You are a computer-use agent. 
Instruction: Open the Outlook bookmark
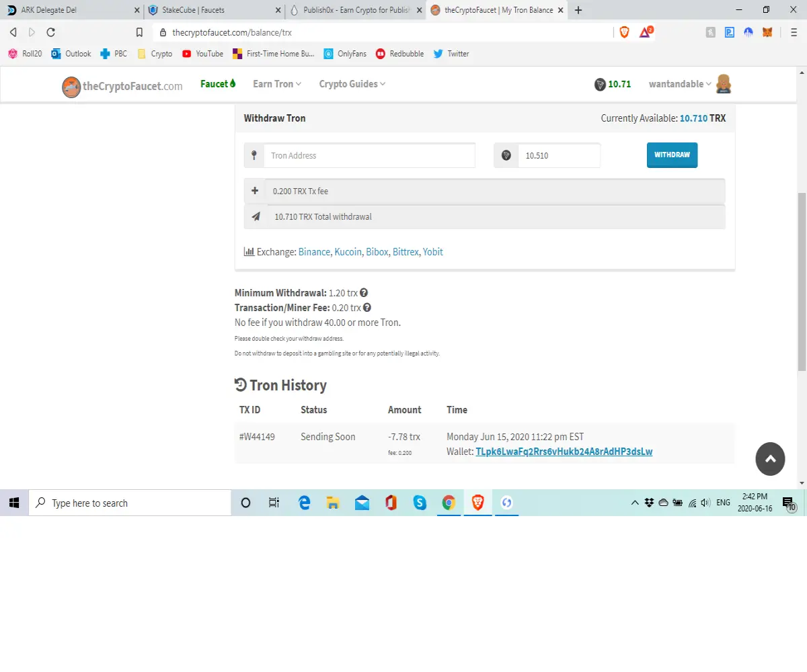[71, 54]
